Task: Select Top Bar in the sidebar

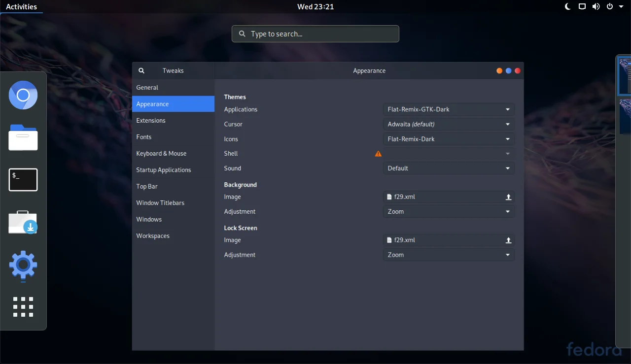Action: tap(173, 187)
